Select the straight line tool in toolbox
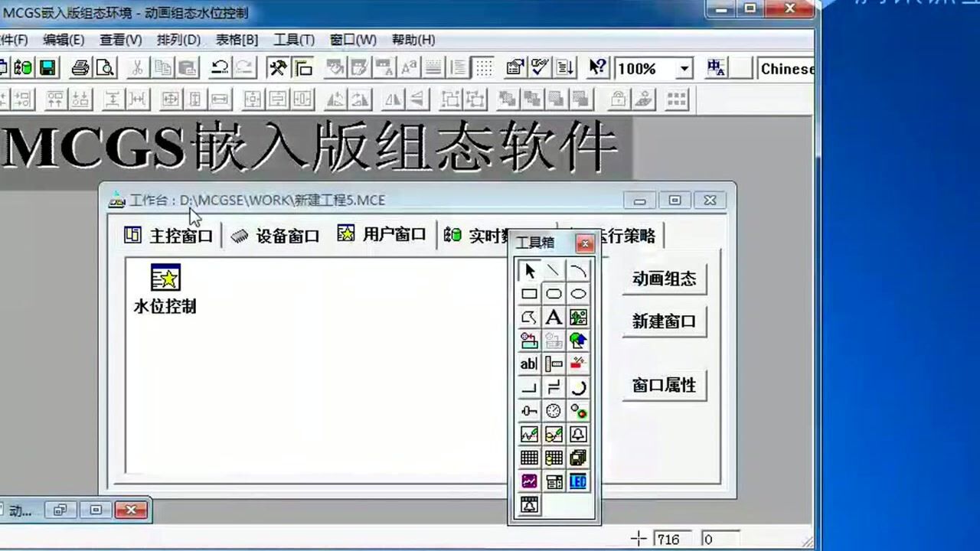The width and height of the screenshot is (980, 551). [554, 271]
